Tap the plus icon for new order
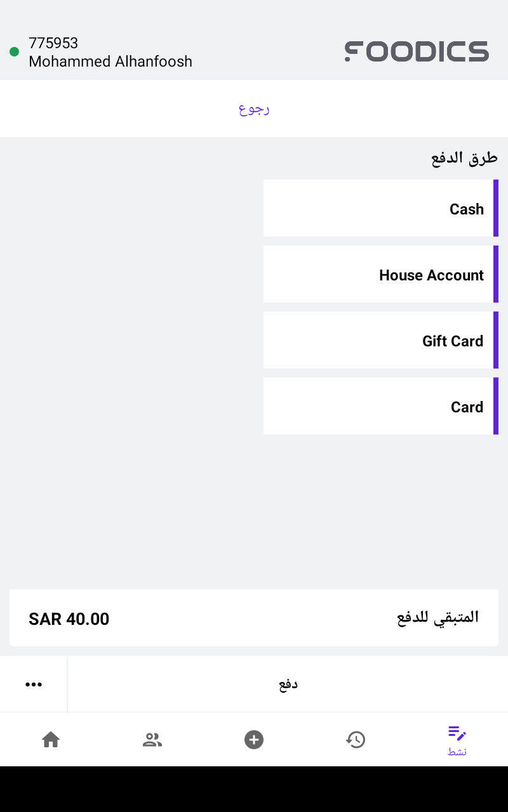 (254, 740)
